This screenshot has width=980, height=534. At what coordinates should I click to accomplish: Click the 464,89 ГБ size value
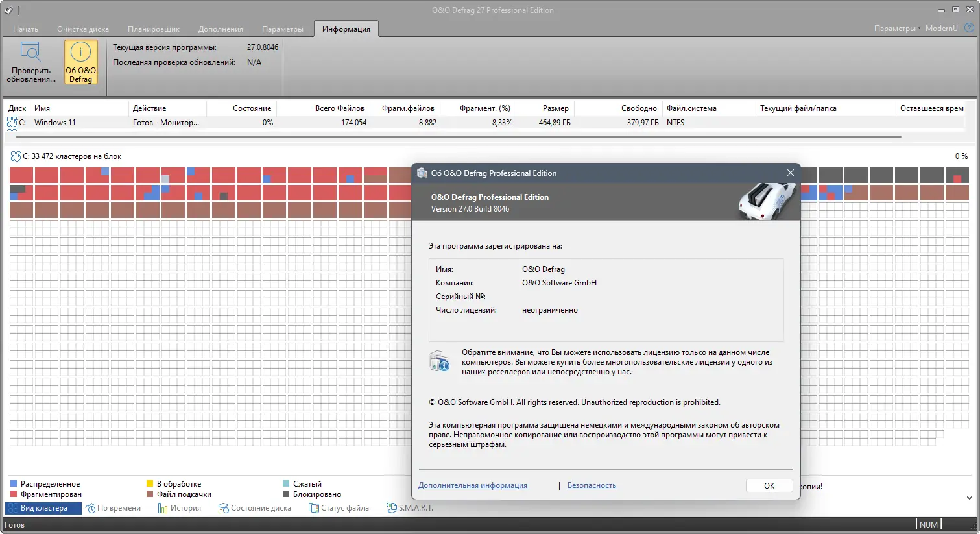click(555, 123)
